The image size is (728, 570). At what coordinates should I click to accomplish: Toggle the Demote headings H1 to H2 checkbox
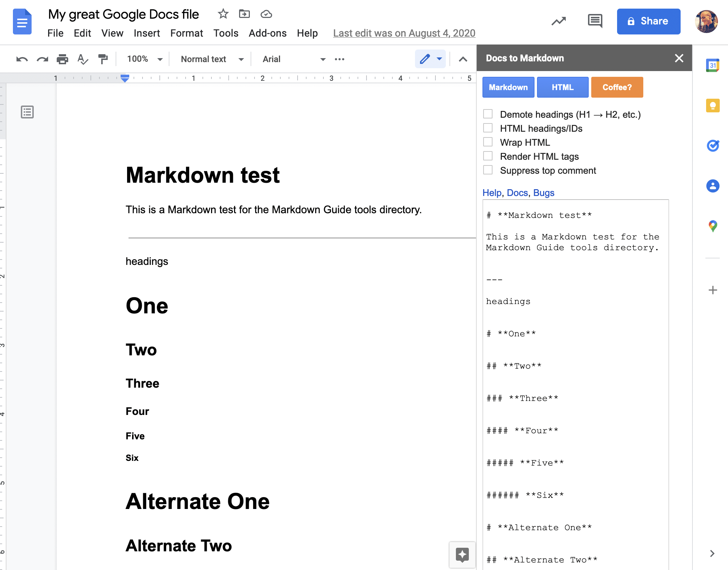point(489,113)
